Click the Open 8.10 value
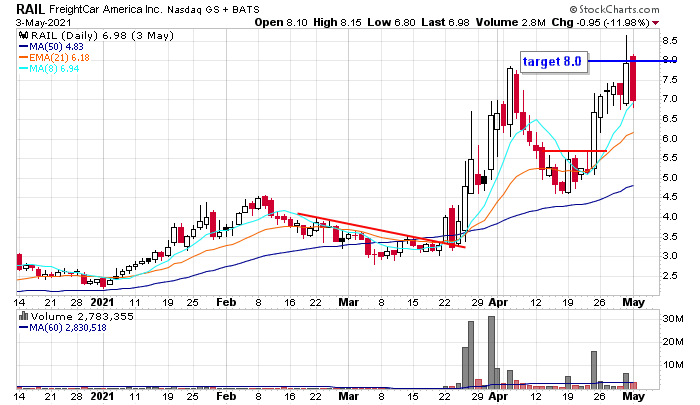The image size is (700, 405). coord(281,22)
